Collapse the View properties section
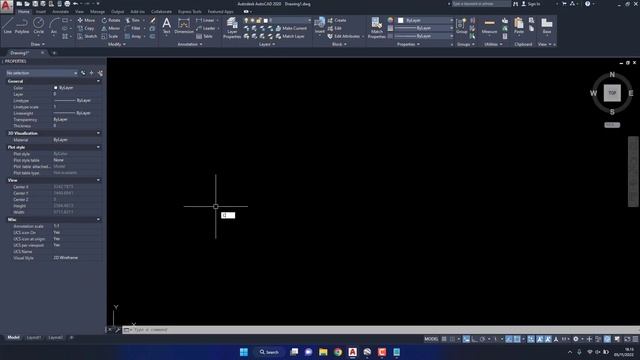The image size is (640, 360). (x=98, y=180)
